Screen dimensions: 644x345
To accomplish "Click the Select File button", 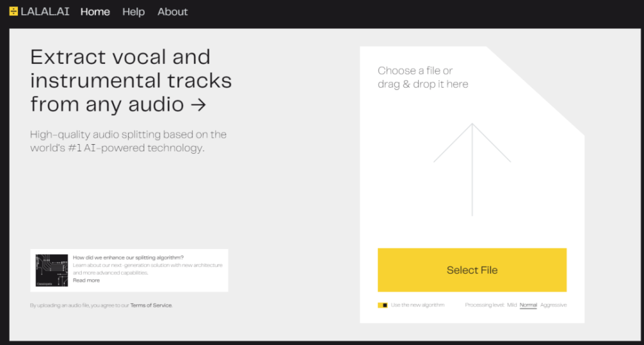I will [x=472, y=270].
